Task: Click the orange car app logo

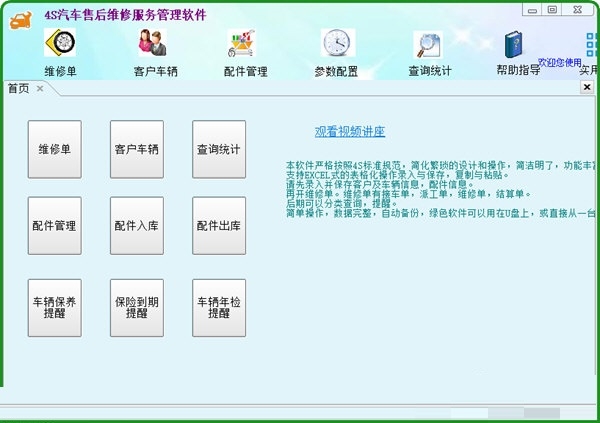Action: coord(21,20)
